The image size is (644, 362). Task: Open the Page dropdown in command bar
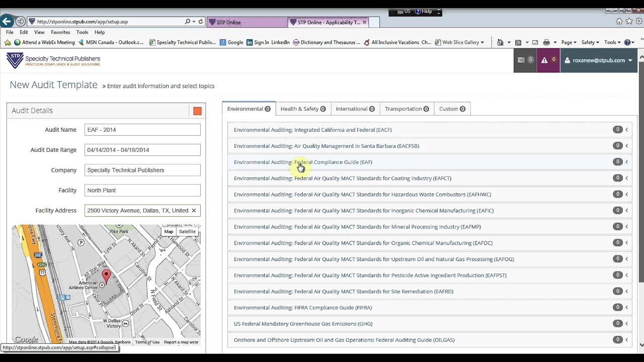click(x=569, y=43)
